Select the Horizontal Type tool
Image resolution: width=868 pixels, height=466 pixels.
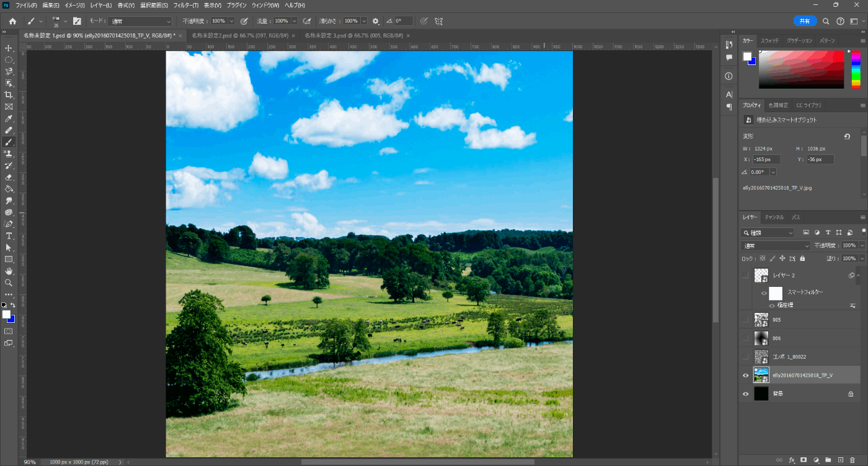pos(9,236)
